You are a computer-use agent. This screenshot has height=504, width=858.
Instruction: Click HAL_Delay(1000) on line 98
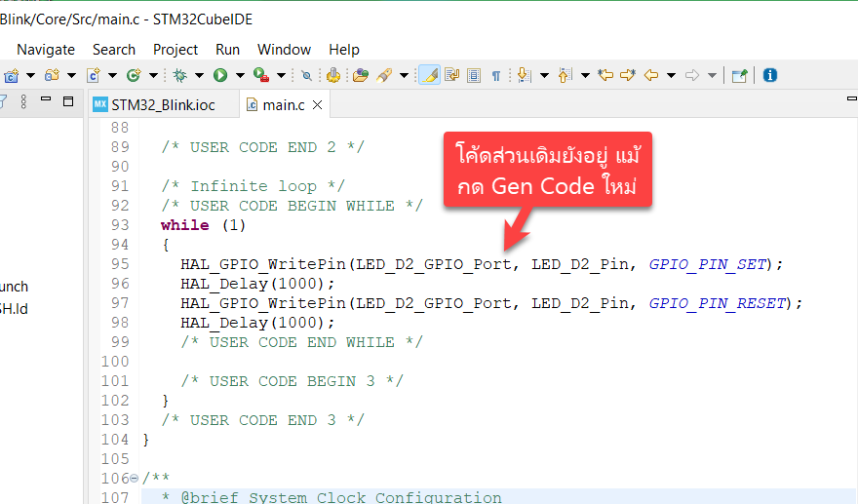[257, 323]
